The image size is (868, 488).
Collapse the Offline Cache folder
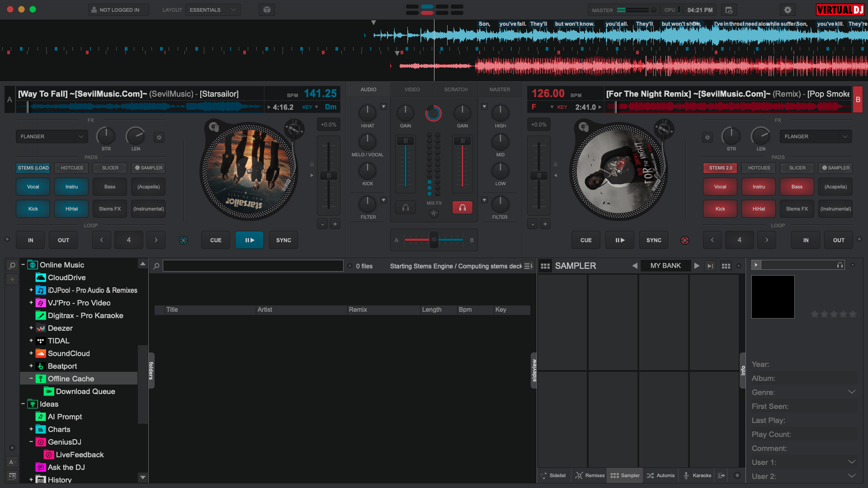click(31, 379)
